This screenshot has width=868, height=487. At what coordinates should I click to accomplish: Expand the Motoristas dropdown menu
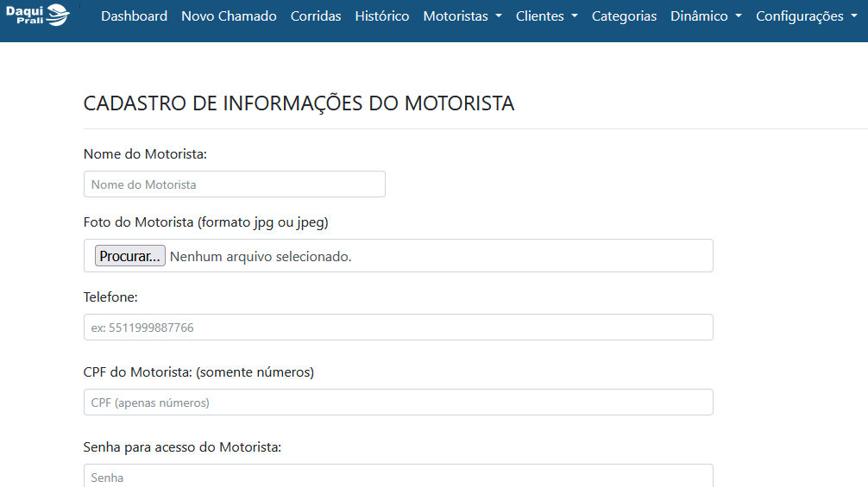(x=462, y=16)
